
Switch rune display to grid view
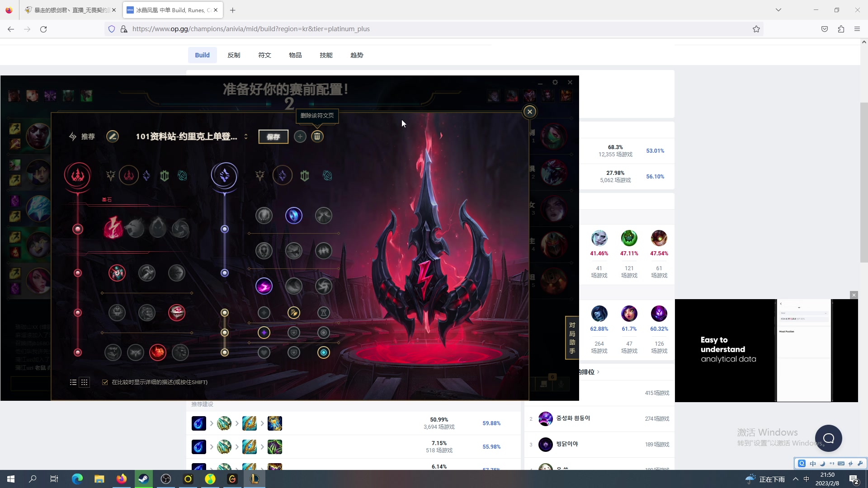coord(85,382)
